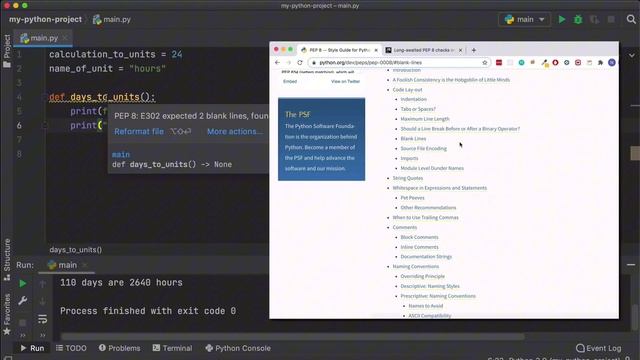Image resolution: width=640 pixels, height=360 pixels.
Task: Open the Project tool window
Action: (x=7, y=51)
